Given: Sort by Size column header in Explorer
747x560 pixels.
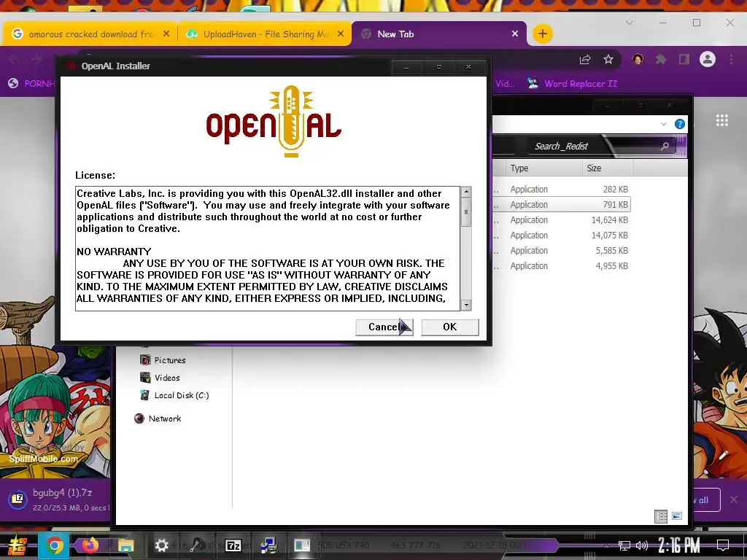Looking at the screenshot, I should click(607, 168).
